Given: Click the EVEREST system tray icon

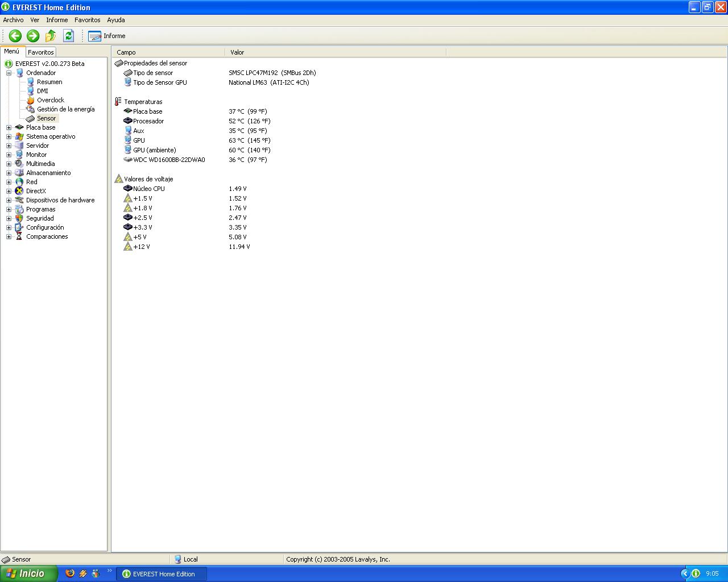Looking at the screenshot, I should (x=695, y=573).
